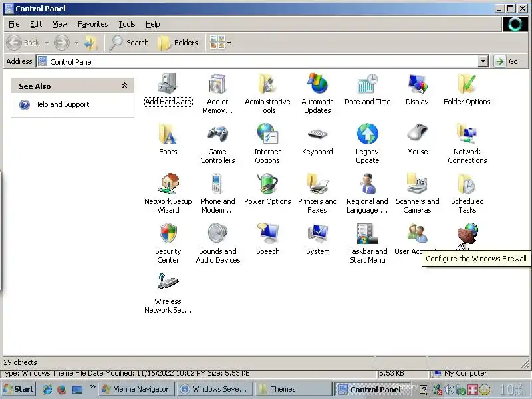This screenshot has height=399, width=532.
Task: Open the Views dropdown button
Action: click(x=221, y=43)
